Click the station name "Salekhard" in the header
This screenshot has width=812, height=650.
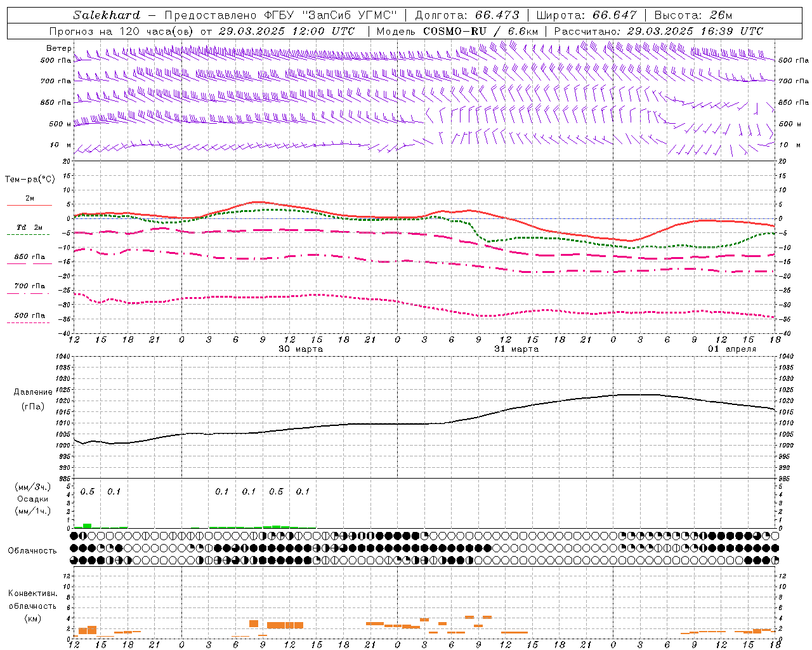(106, 15)
